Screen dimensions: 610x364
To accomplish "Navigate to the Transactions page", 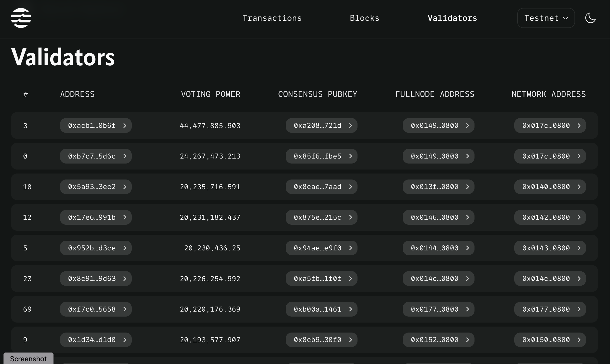I will (272, 18).
